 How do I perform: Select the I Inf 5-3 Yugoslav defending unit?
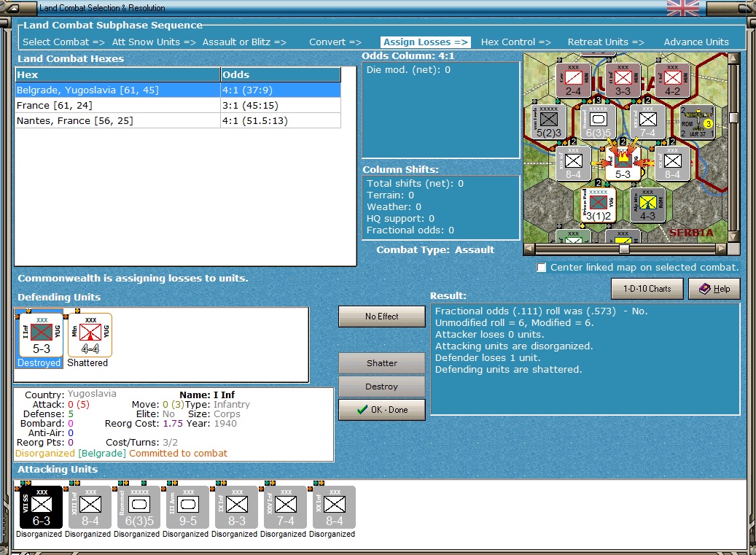[x=42, y=335]
